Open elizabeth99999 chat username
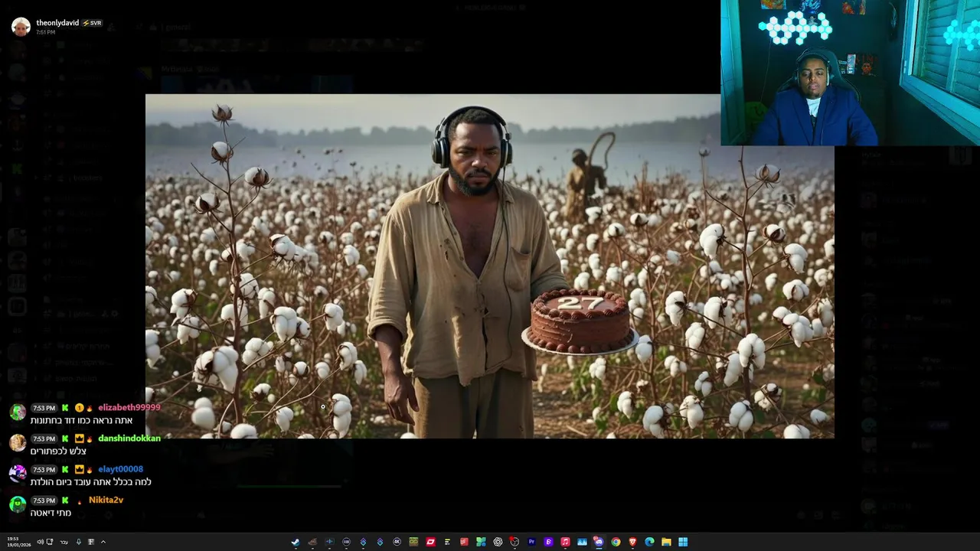 click(x=129, y=408)
